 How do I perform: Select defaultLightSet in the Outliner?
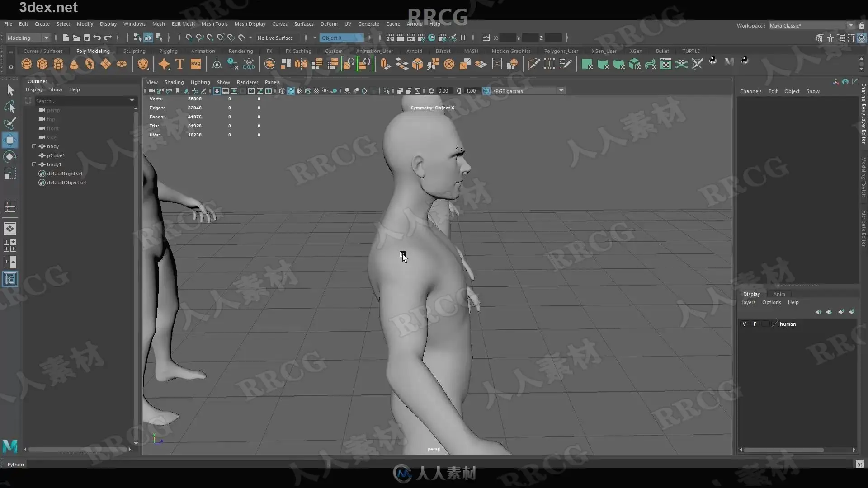(65, 174)
